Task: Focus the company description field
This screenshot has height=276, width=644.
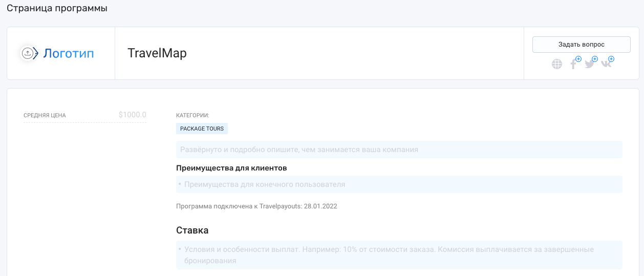Action: click(399, 150)
